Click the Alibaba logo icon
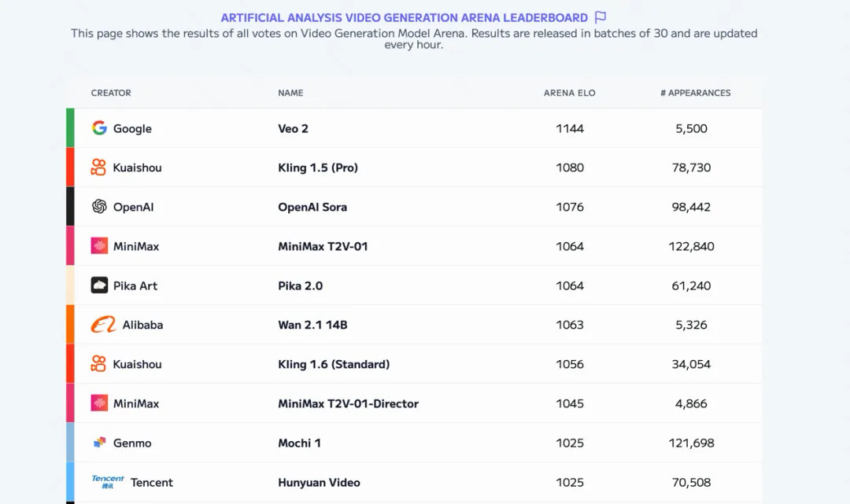 coord(103,325)
